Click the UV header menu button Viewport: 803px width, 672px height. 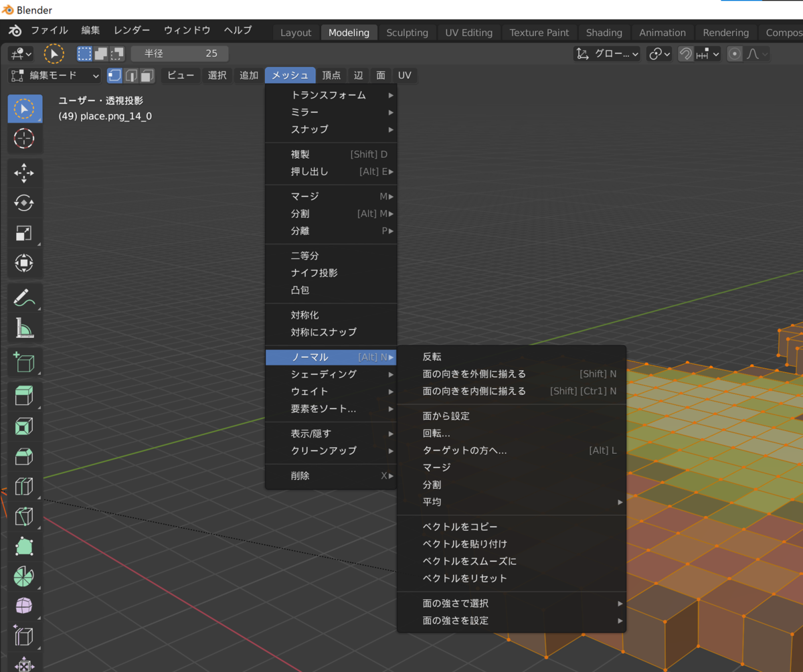(404, 76)
